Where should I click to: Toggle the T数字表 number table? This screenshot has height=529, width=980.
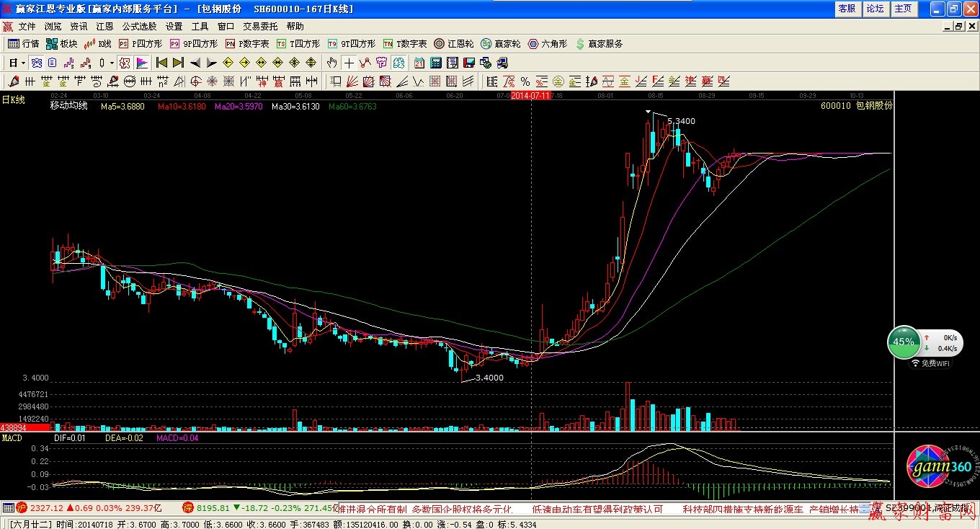[405, 44]
